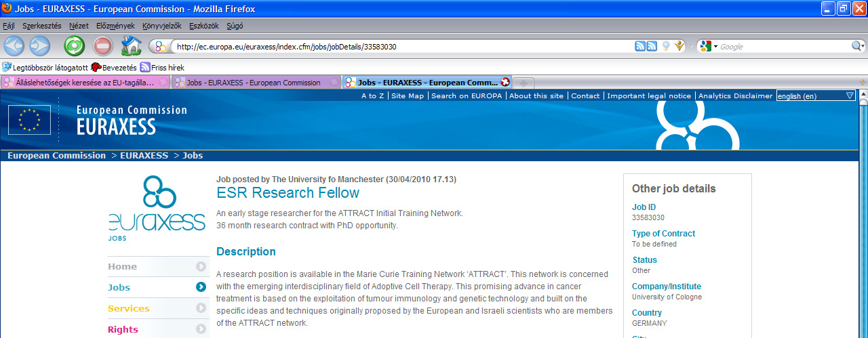The height and width of the screenshot is (338, 868).
Task: Click the arrow icon beside Rights
Action: (201, 329)
